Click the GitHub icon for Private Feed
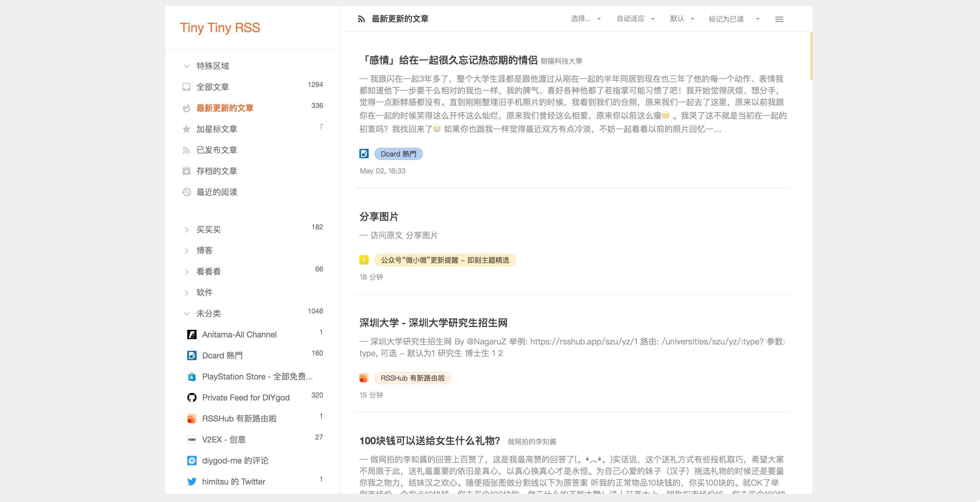980x502 pixels. [x=192, y=397]
